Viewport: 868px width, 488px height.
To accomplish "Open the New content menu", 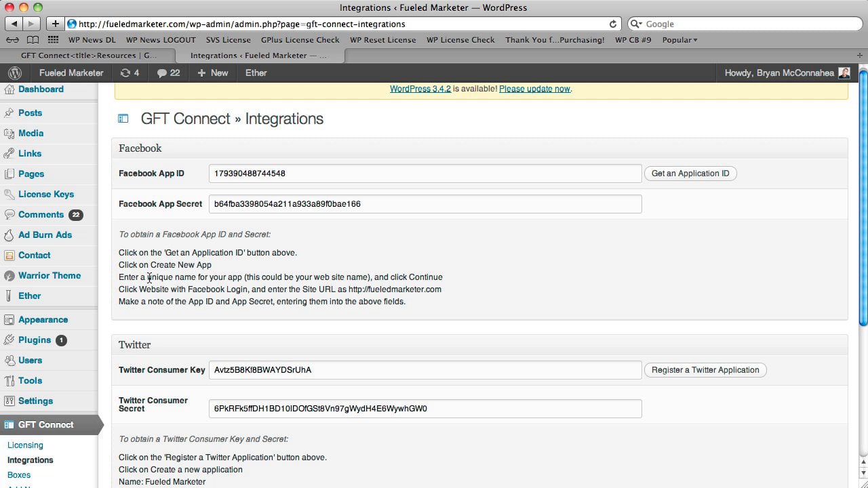I will pyautogui.click(x=212, y=73).
